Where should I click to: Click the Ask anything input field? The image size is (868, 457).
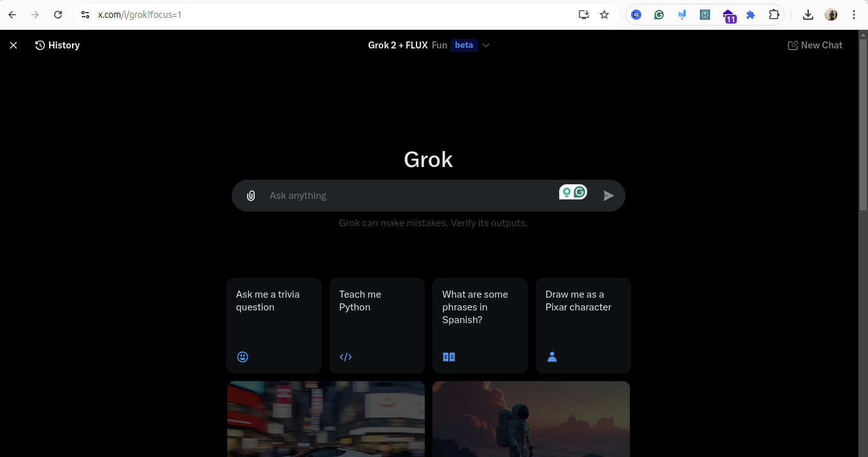[408, 196]
